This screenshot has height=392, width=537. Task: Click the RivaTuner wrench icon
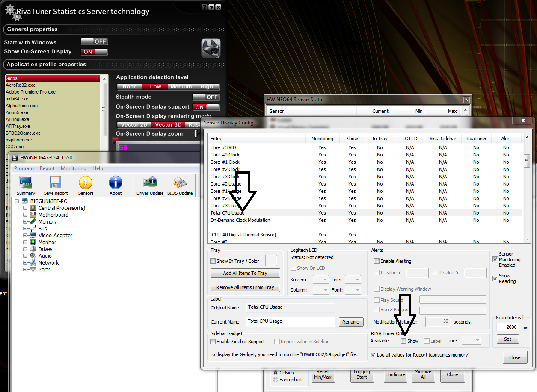(x=211, y=48)
